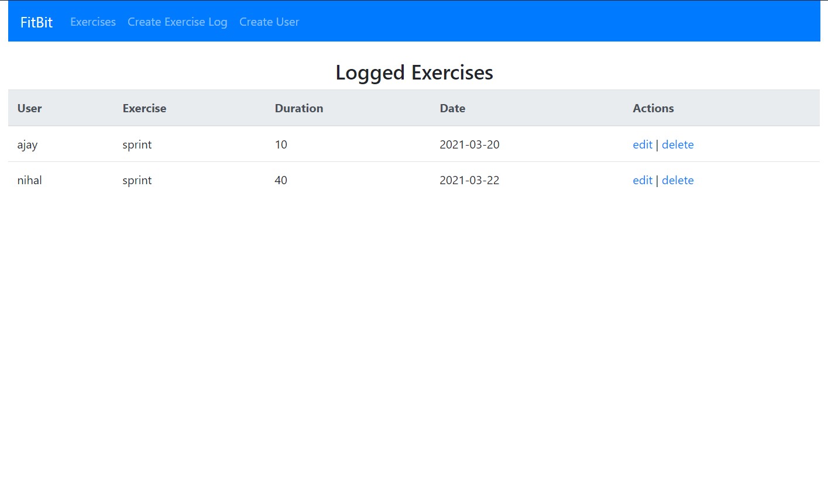Click the User column header
Viewport: 828px width, 504px height.
(x=29, y=108)
